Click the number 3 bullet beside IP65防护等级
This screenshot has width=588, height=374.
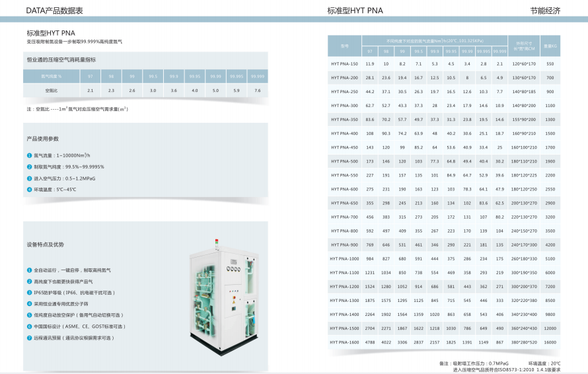click(29, 293)
